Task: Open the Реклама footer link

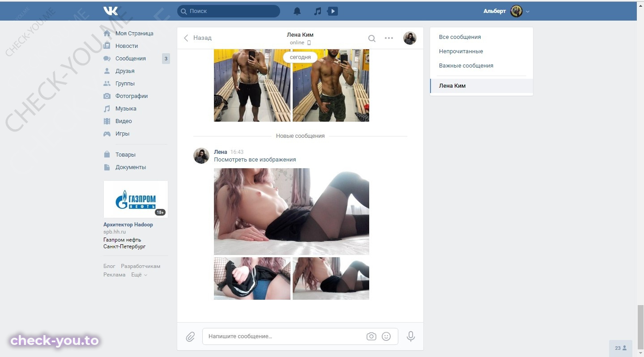Action: 115,275
